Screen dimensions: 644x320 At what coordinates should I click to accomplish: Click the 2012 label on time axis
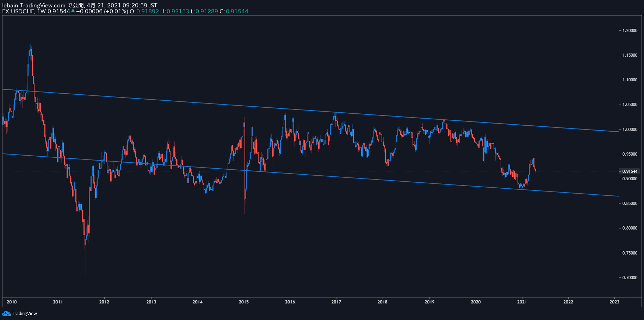click(104, 302)
